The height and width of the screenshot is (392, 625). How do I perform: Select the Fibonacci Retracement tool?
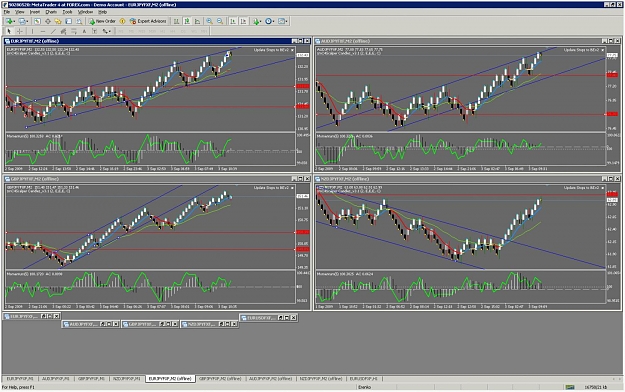[x=74, y=31]
